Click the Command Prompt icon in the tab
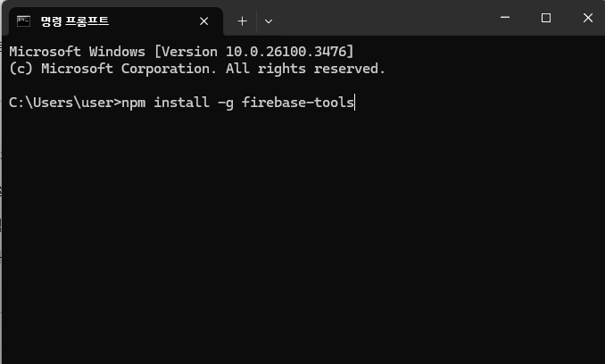 (23, 21)
